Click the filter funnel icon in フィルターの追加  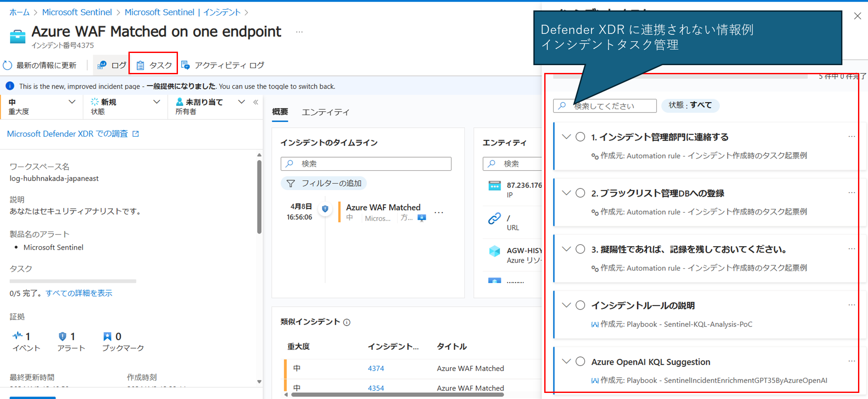[291, 184]
